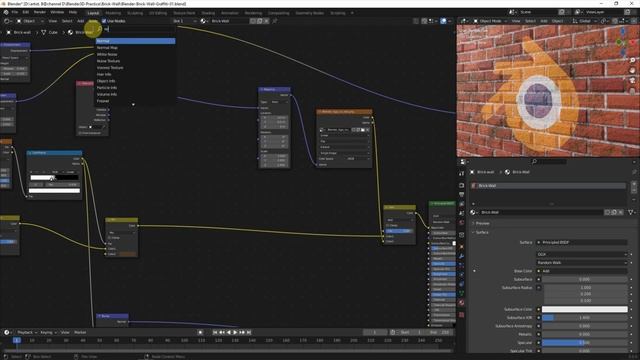Image resolution: width=640 pixels, height=360 pixels.
Task: Open viewport Object menu
Action: point(557,21)
